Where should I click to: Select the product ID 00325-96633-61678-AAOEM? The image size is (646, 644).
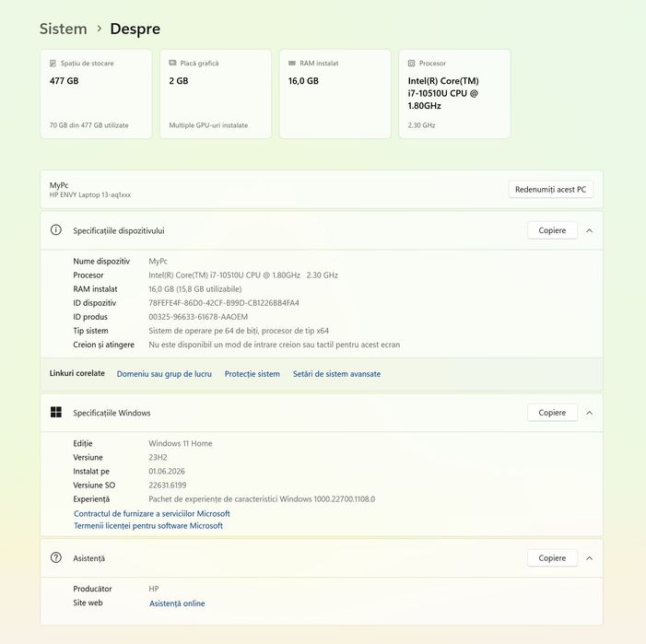point(198,317)
